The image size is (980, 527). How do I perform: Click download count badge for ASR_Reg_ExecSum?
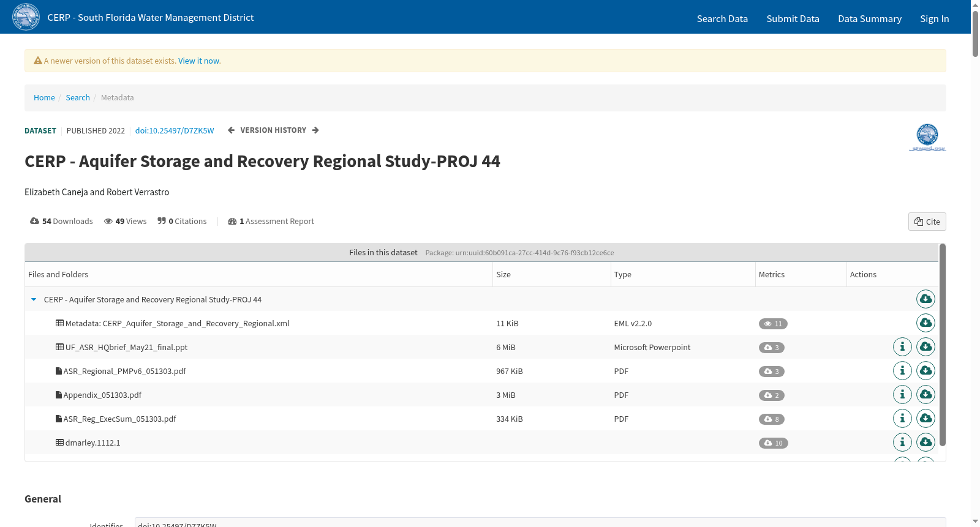pyautogui.click(x=771, y=419)
